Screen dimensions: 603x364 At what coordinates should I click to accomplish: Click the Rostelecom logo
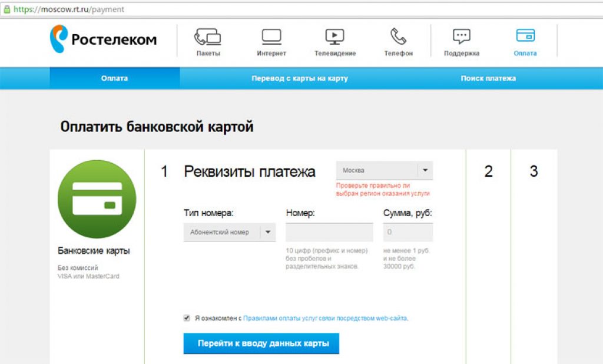(103, 39)
